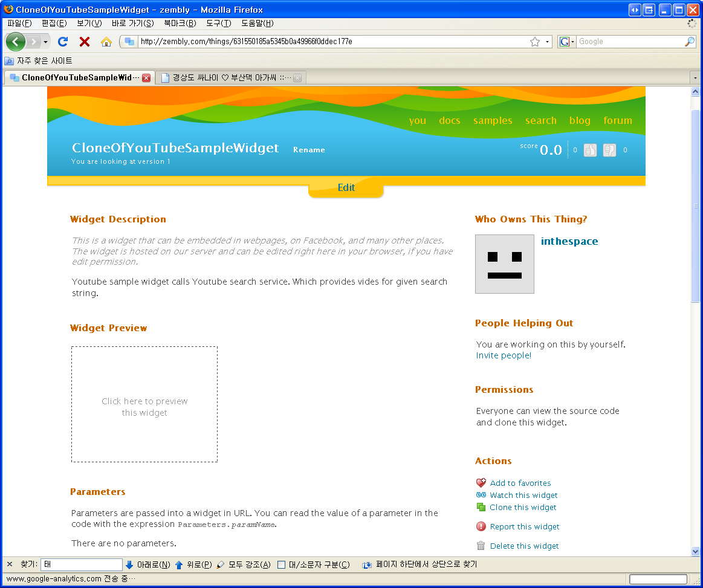Click the site identity icon in address bar

tap(129, 42)
